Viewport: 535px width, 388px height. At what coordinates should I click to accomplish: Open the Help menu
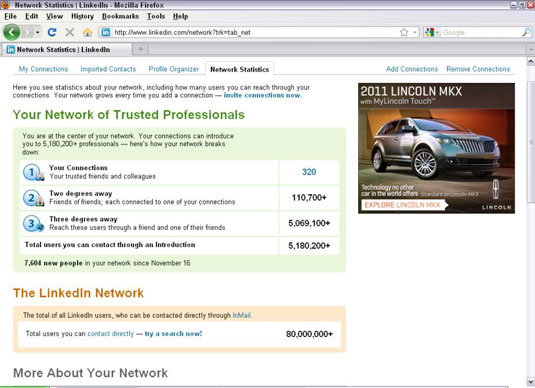coord(180,16)
